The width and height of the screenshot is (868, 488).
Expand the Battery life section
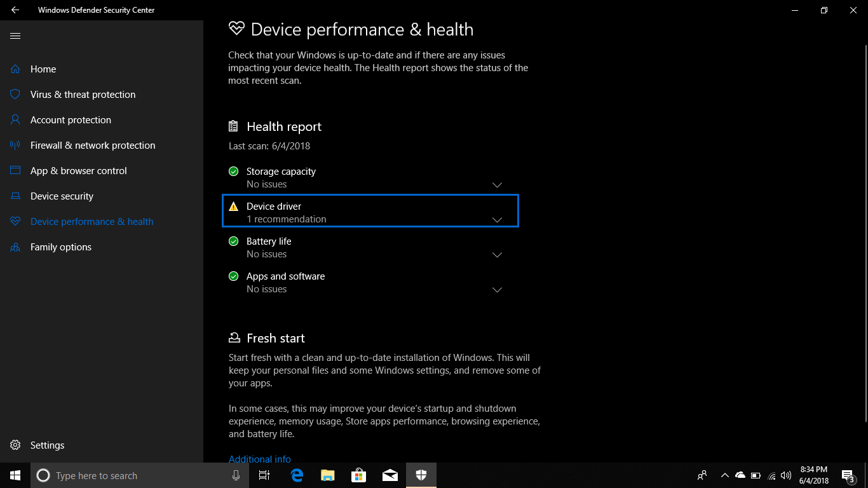pyautogui.click(x=498, y=255)
